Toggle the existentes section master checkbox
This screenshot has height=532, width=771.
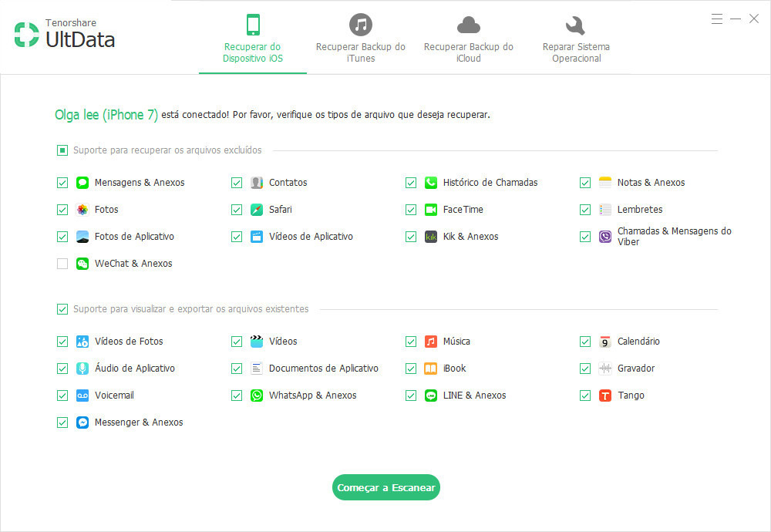click(62, 309)
